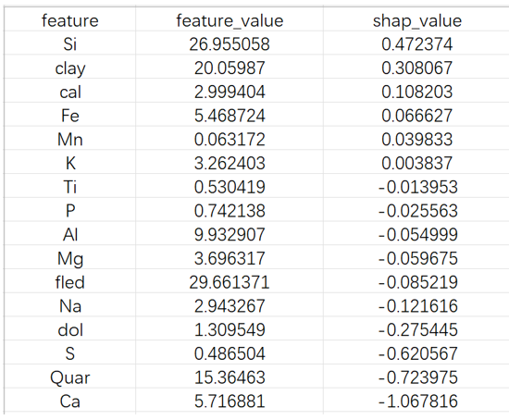Select the Quar feature cell
Viewport: 509px width, 420px height.
pyautogui.click(x=69, y=377)
